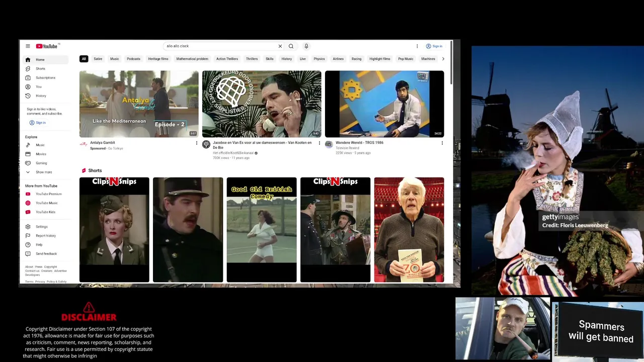This screenshot has width=644, height=362.
Task: Open Gaming under Explore
Action: pos(46,163)
